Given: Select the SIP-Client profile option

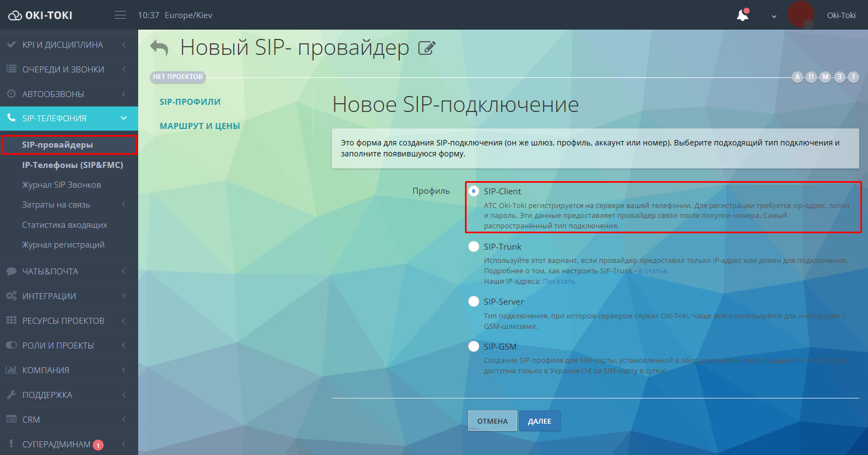Looking at the screenshot, I should [x=474, y=191].
